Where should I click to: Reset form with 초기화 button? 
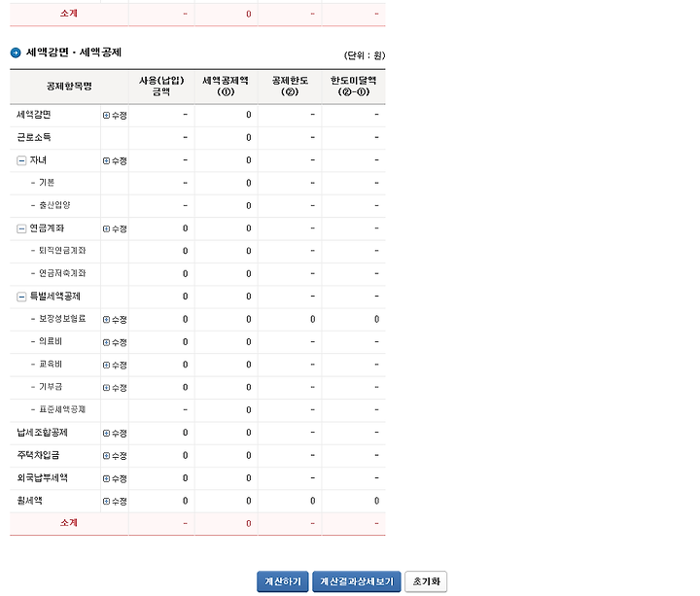point(426,581)
